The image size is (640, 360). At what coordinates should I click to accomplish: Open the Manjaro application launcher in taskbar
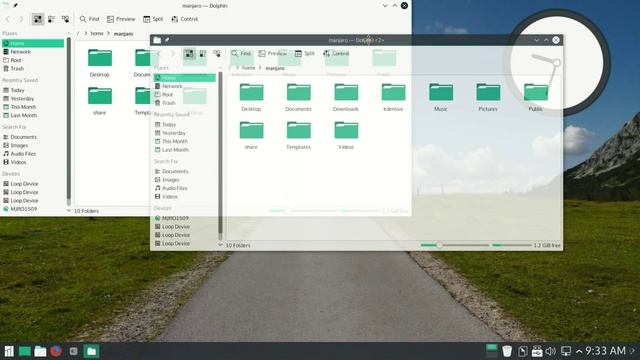click(9, 351)
